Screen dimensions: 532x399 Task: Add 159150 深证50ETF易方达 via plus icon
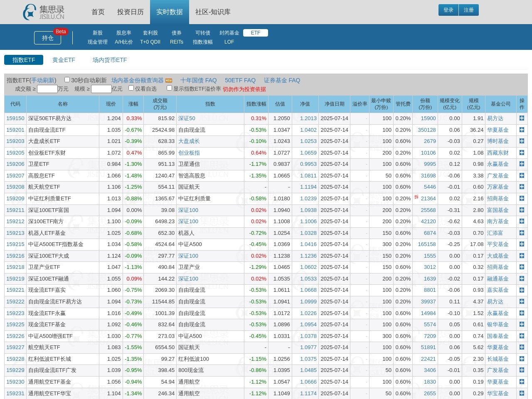click(x=522, y=118)
